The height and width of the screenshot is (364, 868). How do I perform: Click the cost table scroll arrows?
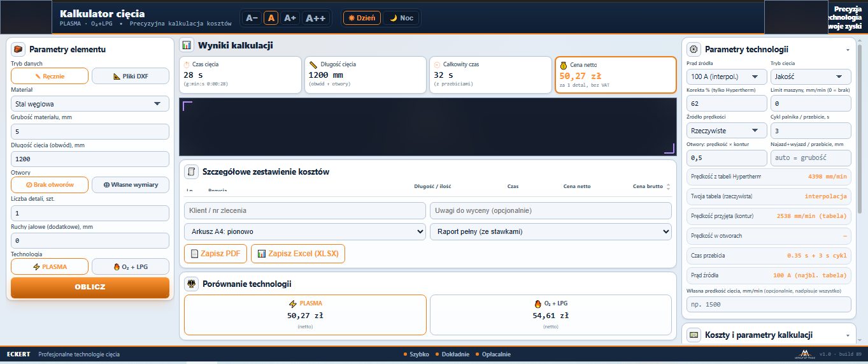point(668,187)
